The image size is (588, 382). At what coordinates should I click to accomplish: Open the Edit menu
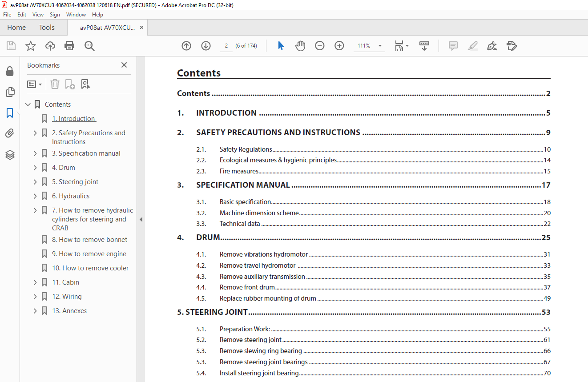pyautogui.click(x=22, y=15)
